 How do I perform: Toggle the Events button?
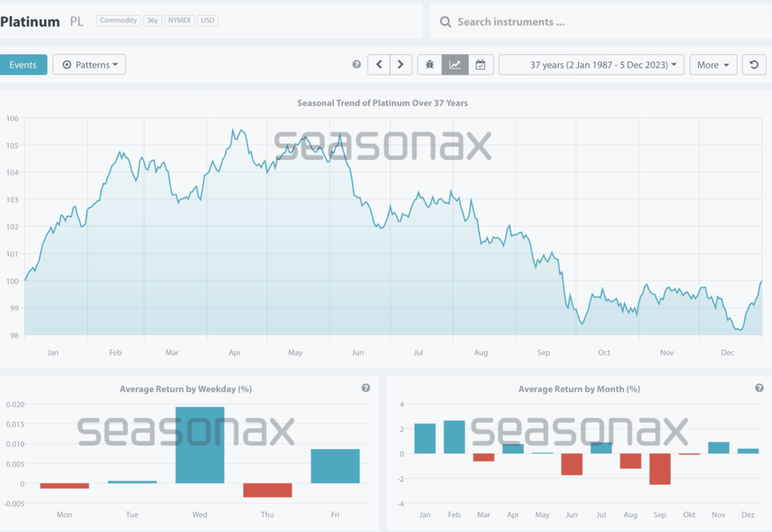[x=23, y=65]
